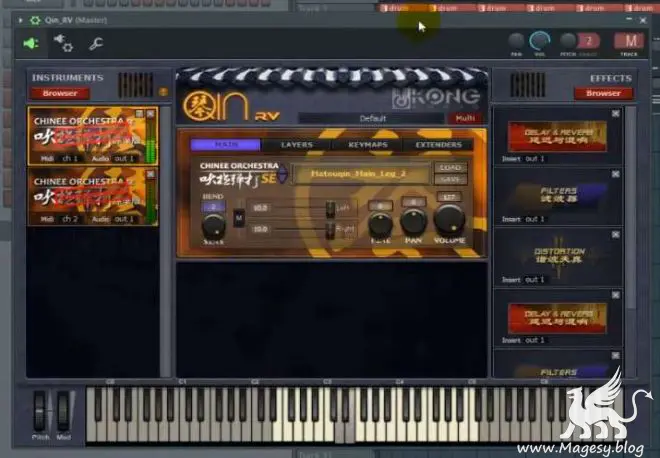Switch to the MAIN tab

click(x=226, y=145)
